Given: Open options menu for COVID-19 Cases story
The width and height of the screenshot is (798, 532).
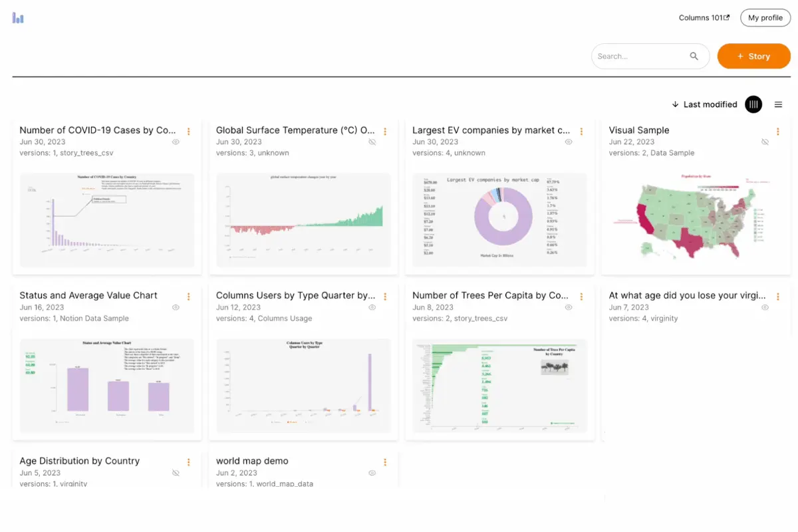Looking at the screenshot, I should pyautogui.click(x=189, y=132).
